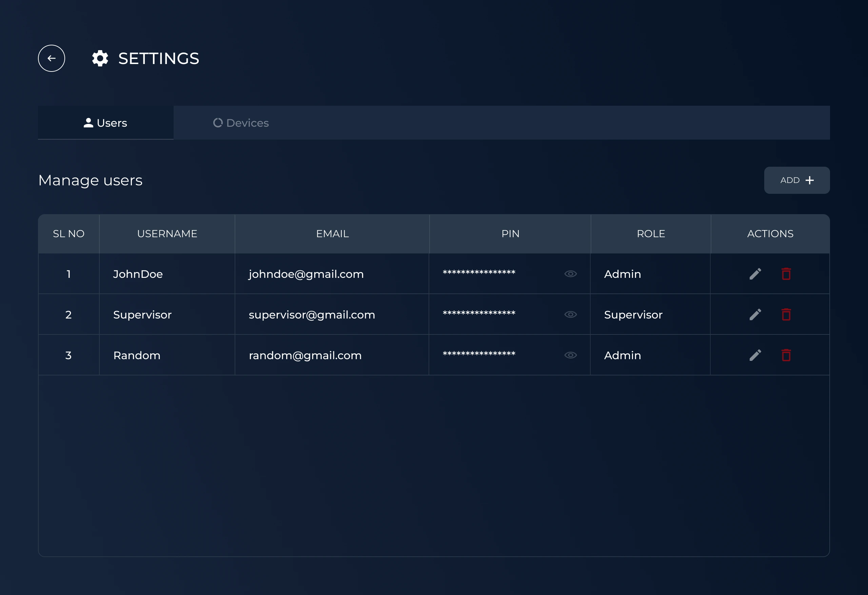This screenshot has width=868, height=595.
Task: Click the ROLE column header
Action: (651, 234)
